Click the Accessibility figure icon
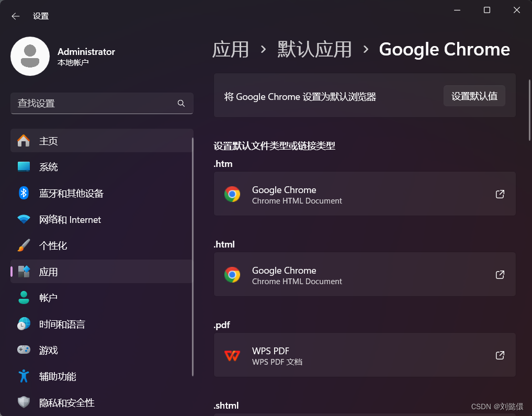The image size is (532, 416). 24,376
